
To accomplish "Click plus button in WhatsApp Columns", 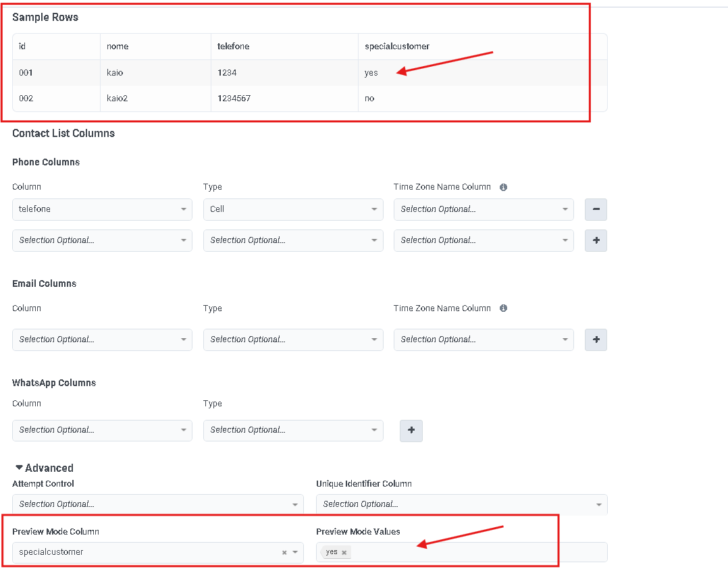I will coord(411,430).
